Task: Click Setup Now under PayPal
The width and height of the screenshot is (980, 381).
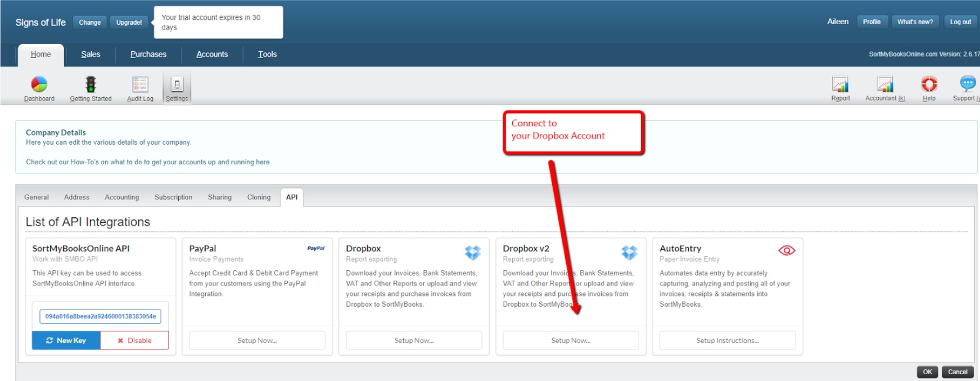Action: (x=257, y=340)
